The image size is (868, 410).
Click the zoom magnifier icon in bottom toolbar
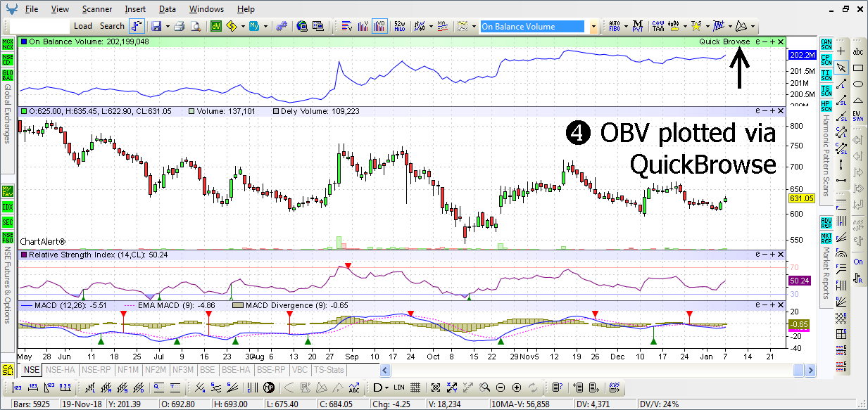point(484,387)
